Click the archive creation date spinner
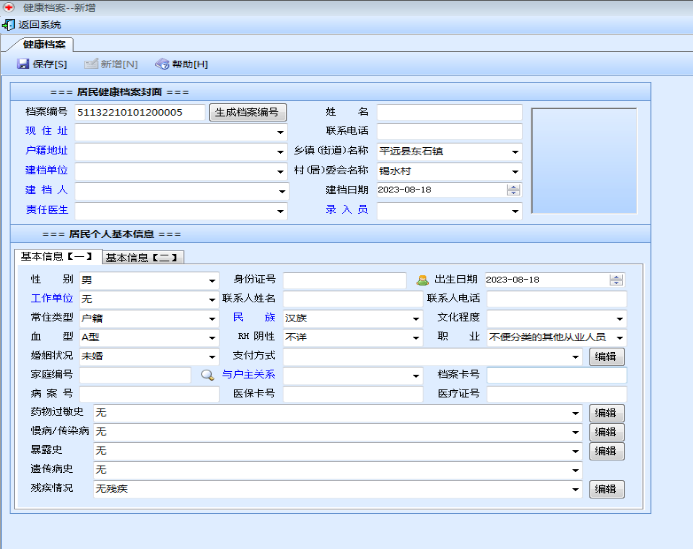The width and height of the screenshot is (693, 550). pyautogui.click(x=513, y=190)
